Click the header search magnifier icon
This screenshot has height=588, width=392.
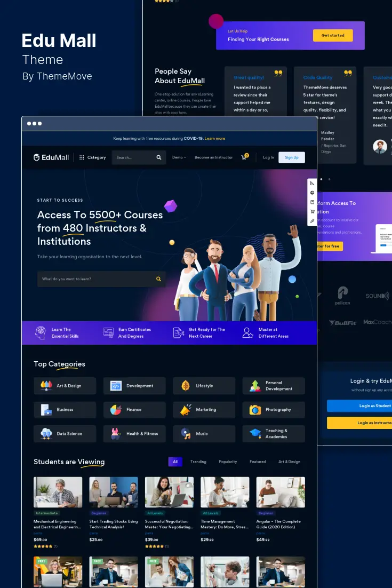tap(159, 157)
